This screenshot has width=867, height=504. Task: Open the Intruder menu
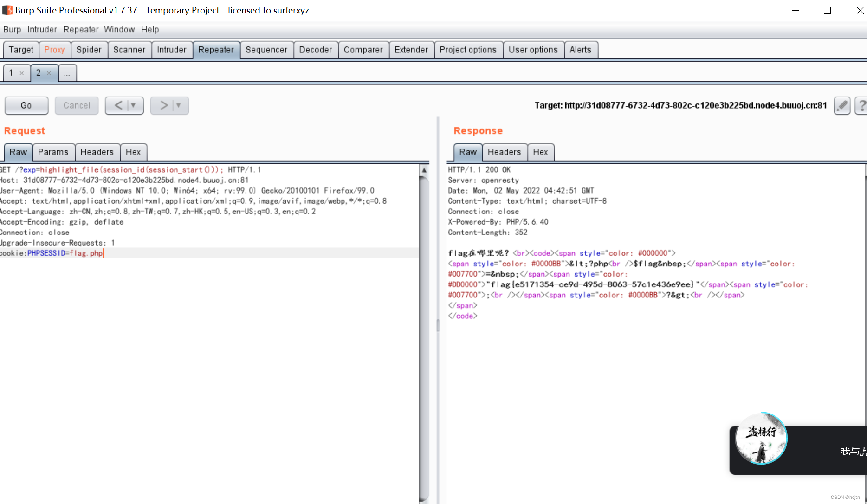pyautogui.click(x=42, y=29)
